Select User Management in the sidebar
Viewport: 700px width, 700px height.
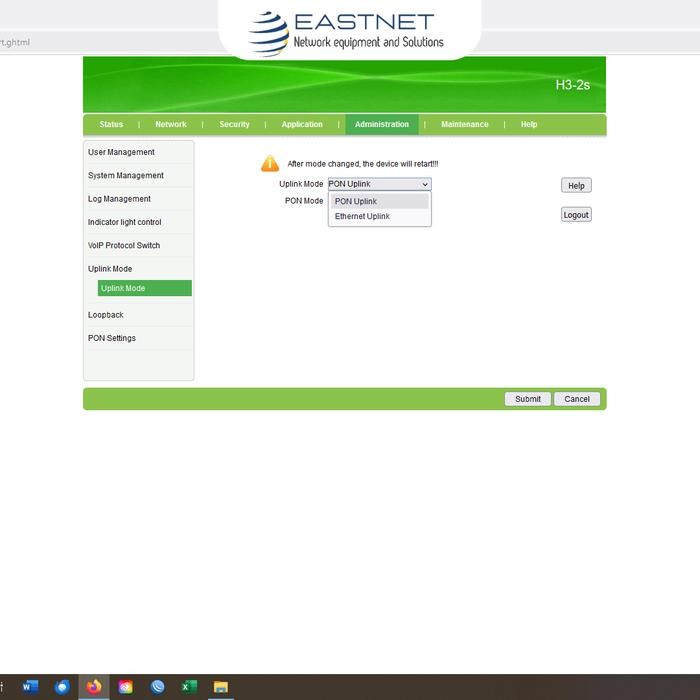(x=121, y=152)
